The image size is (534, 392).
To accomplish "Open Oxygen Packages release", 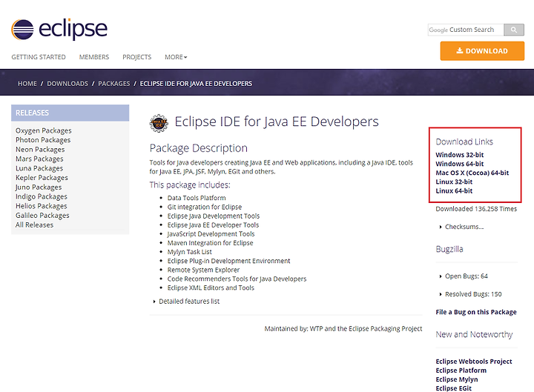I will coord(44,130).
